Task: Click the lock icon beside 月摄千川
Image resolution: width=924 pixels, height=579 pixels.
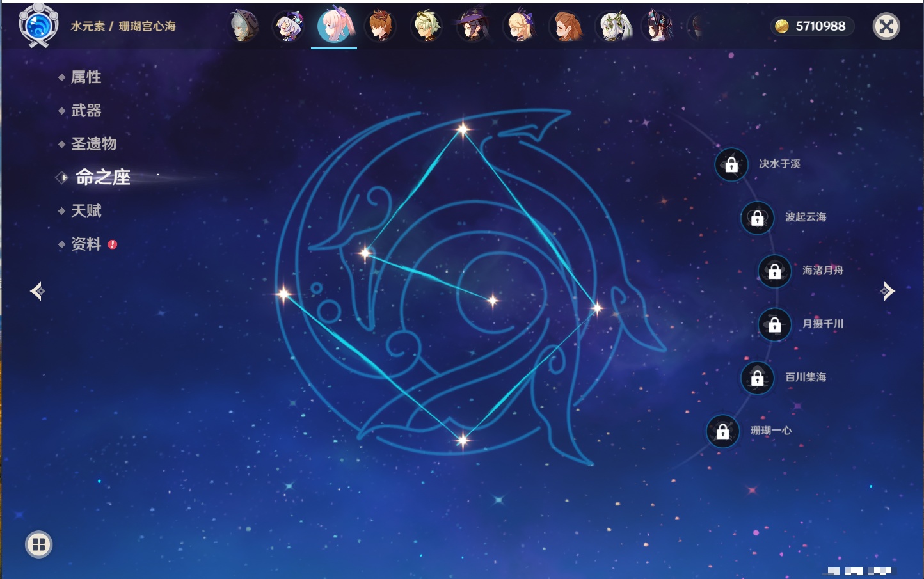Action: click(x=774, y=324)
